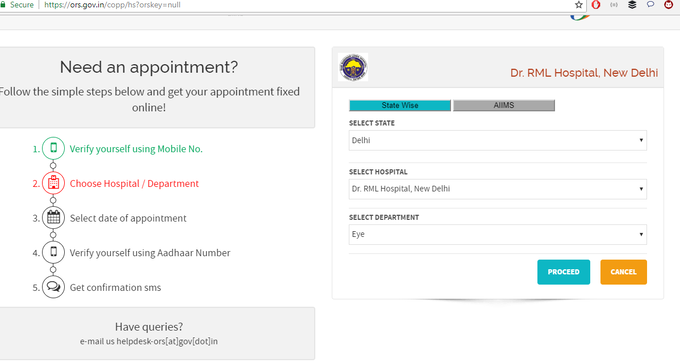Click the speech bubble extension icon

651,5
